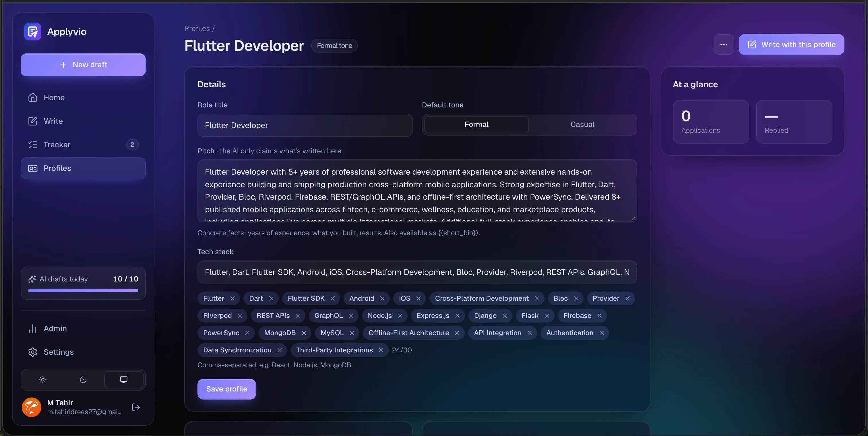Remove the Dart tag

[x=271, y=298]
